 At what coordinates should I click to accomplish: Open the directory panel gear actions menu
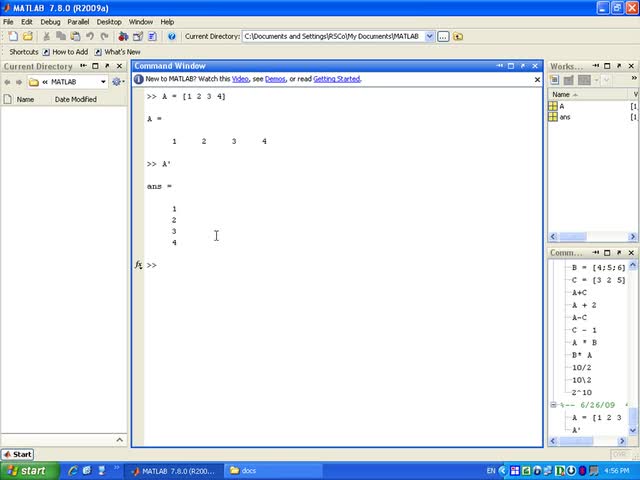pyautogui.click(x=117, y=82)
